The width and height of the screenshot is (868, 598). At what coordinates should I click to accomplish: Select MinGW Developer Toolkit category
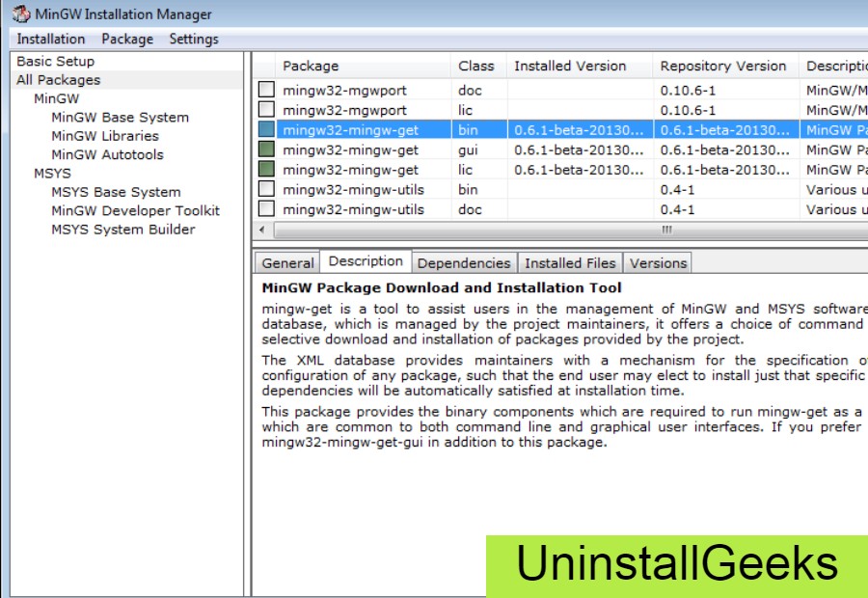pyautogui.click(x=136, y=210)
